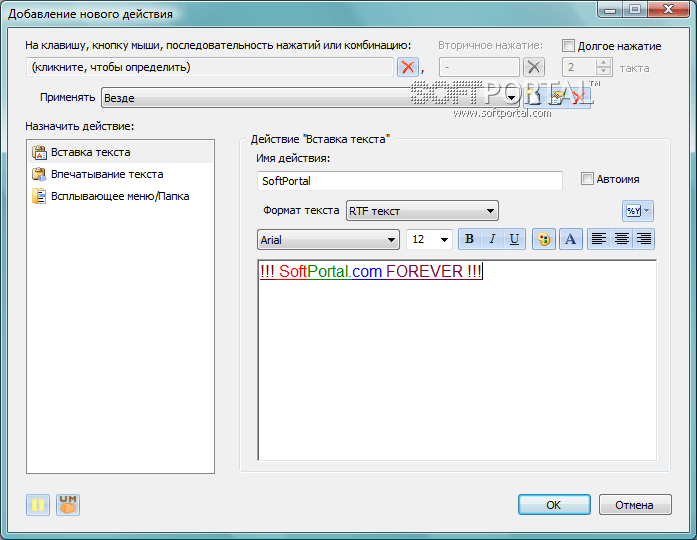Click the Имя действия field containing SoftPortal
The width and height of the screenshot is (697, 540).
click(x=410, y=181)
